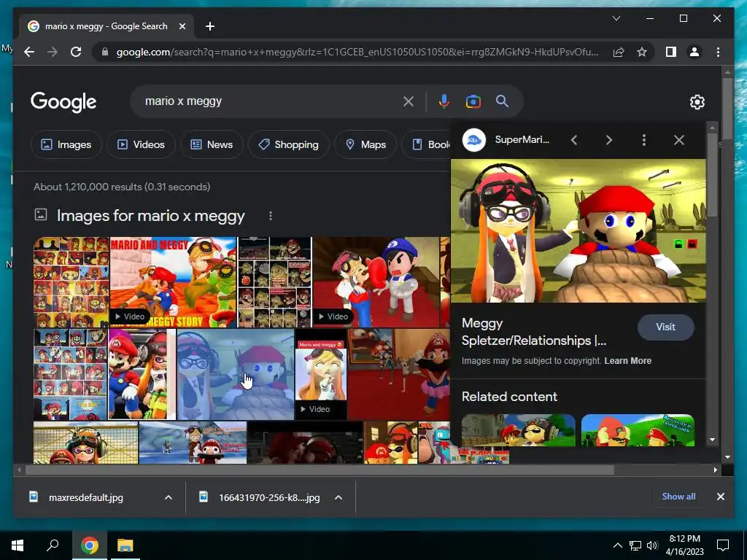747x560 pixels.
Task: Bookmark this page with the star
Action: [642, 52]
